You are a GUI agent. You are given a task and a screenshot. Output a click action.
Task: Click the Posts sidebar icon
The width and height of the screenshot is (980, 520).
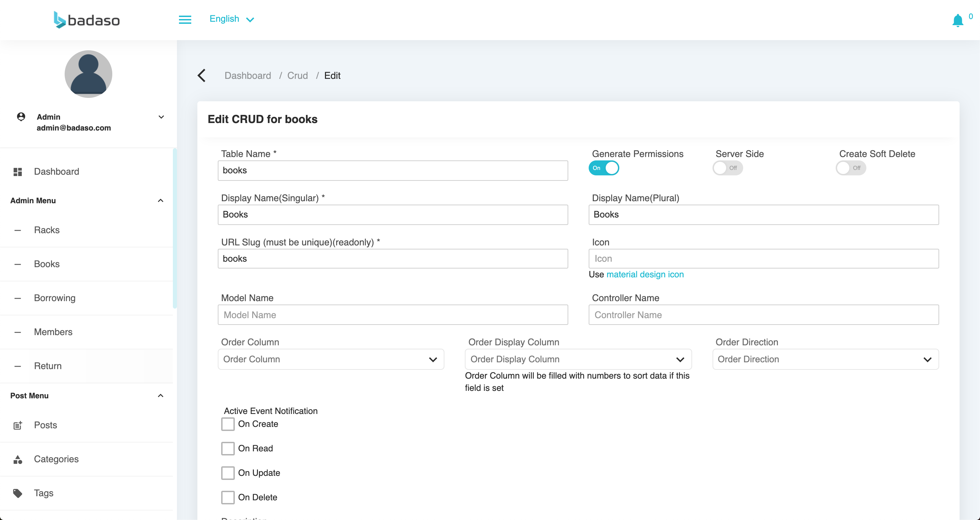click(x=18, y=426)
